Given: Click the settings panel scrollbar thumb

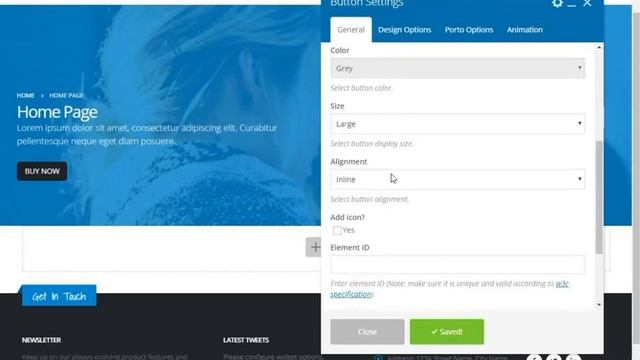Looking at the screenshot, I should [599, 197].
